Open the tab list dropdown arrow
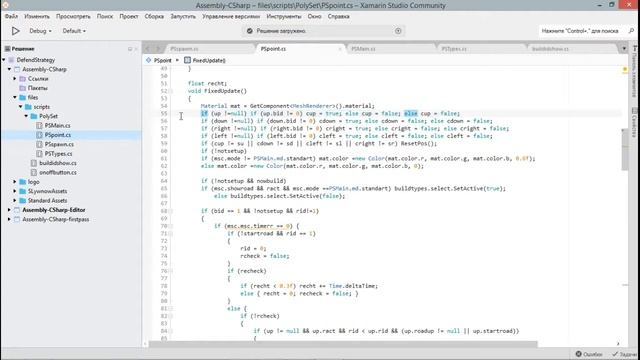The image size is (640, 360). (624, 49)
